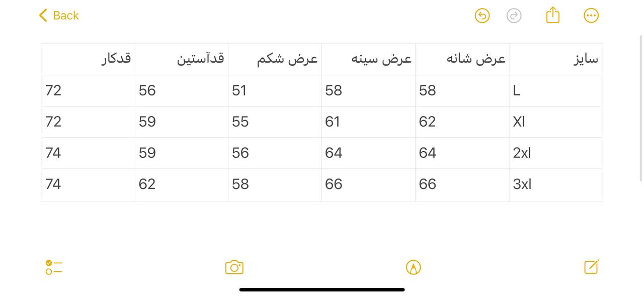Select the 2xl size cell

tap(555, 153)
